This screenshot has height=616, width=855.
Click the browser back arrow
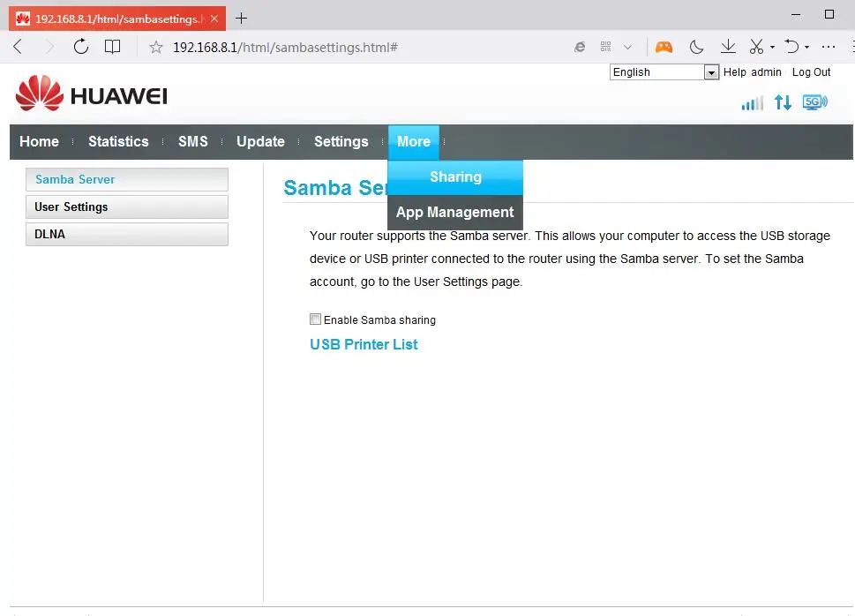18,47
